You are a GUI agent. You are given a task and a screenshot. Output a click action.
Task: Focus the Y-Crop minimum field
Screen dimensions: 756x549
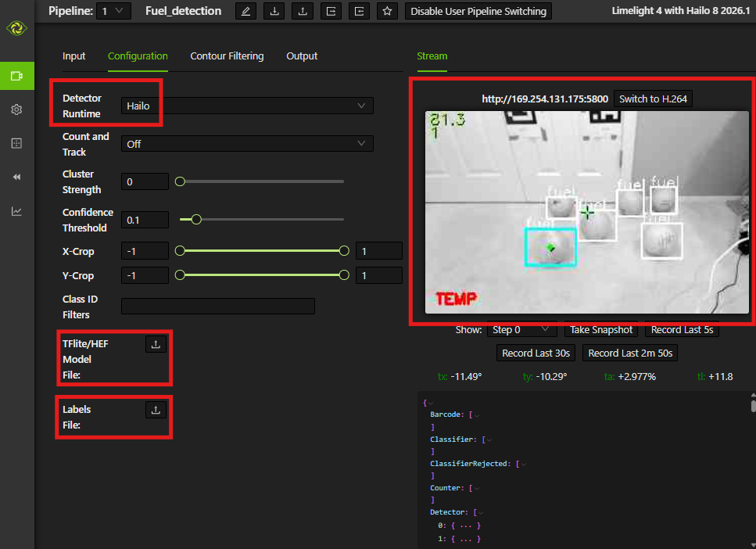point(145,275)
